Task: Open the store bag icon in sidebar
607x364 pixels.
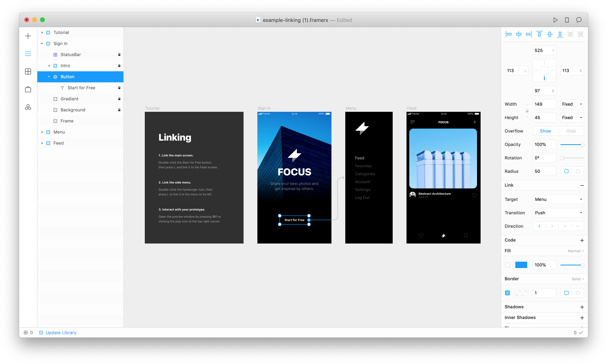Action: pyautogui.click(x=28, y=89)
